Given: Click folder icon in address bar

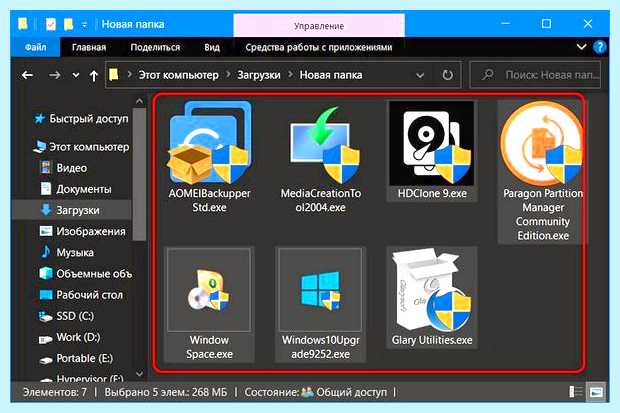Looking at the screenshot, I should [114, 74].
